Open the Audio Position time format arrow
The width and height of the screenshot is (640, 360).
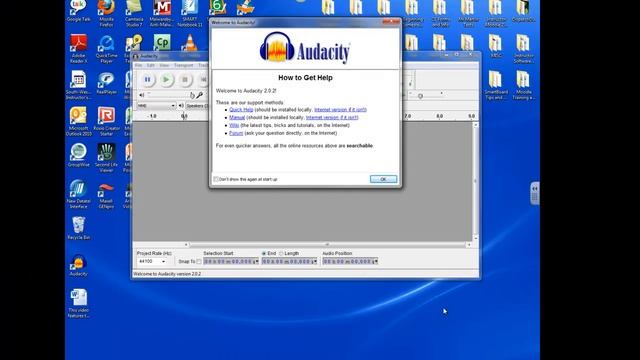tap(376, 262)
